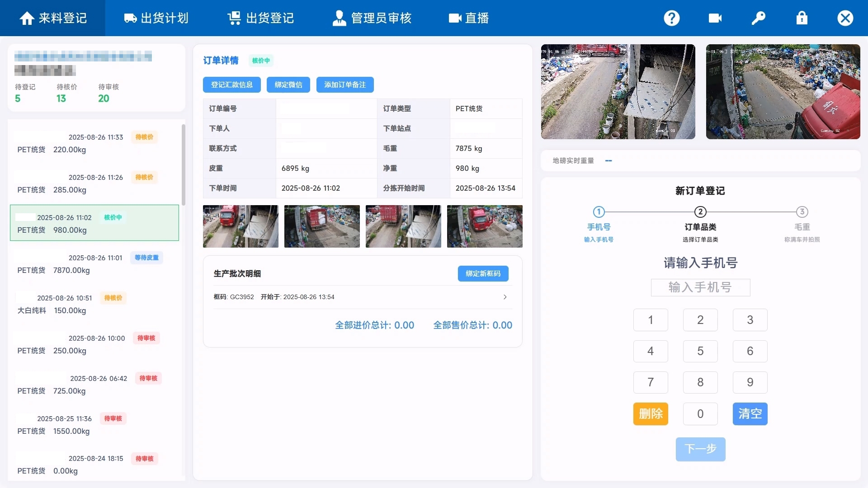Click 绑定新框码 button
The height and width of the screenshot is (488, 868).
[x=483, y=273]
